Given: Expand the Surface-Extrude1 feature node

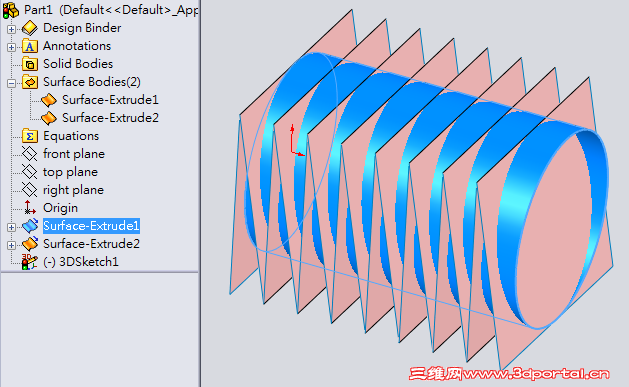Looking at the screenshot, I should (x=11, y=227).
